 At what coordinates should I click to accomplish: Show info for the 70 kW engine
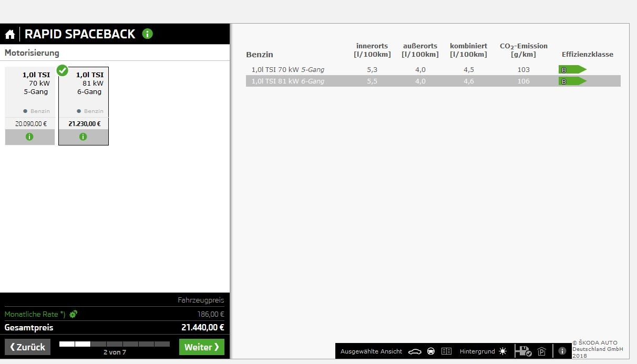(x=29, y=137)
